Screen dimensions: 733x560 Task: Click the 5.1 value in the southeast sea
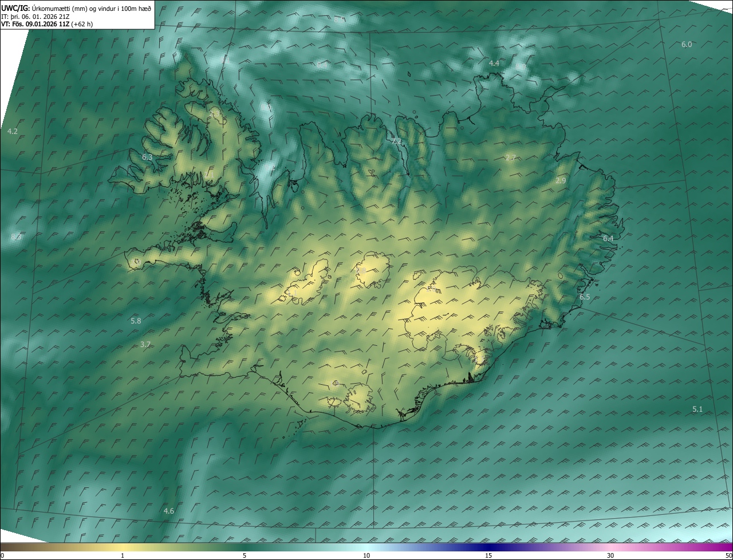pyautogui.click(x=697, y=409)
